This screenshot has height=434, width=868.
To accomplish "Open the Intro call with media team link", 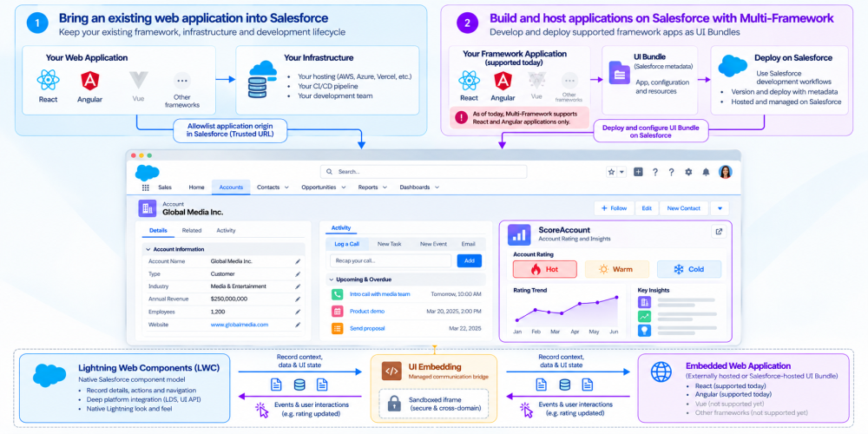I will [x=380, y=294].
